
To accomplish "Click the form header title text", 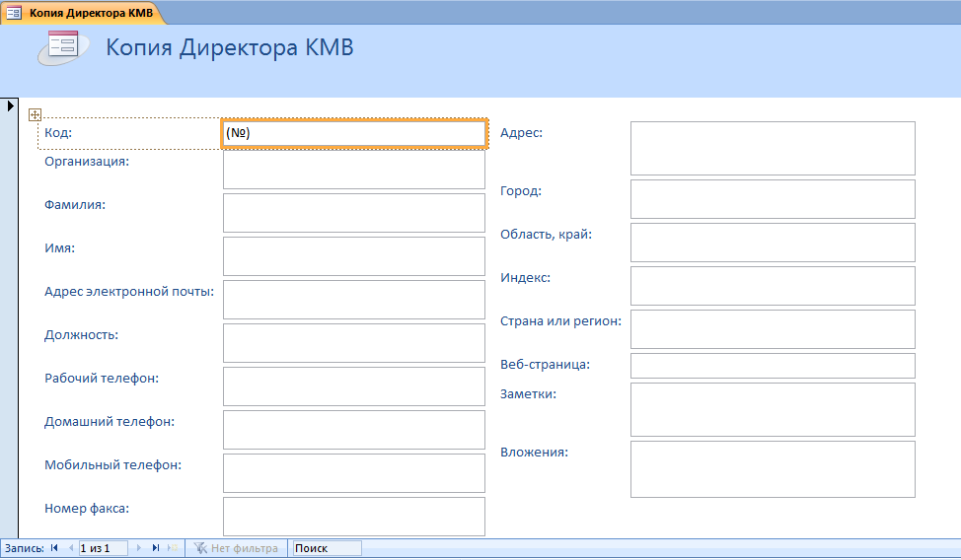I will [x=230, y=47].
